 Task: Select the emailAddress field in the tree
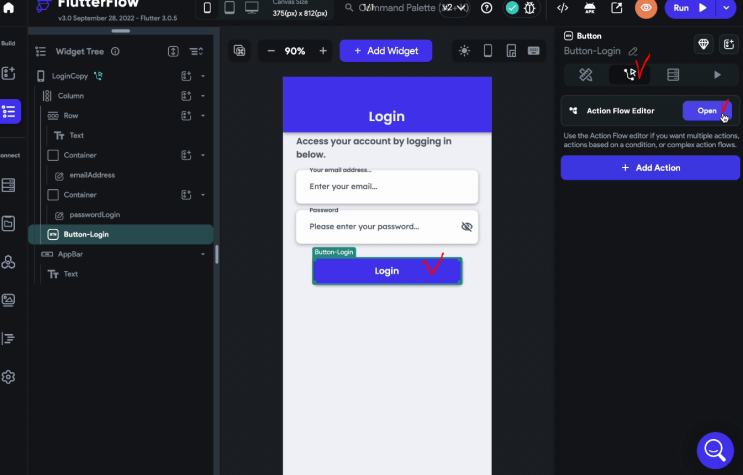click(x=92, y=175)
